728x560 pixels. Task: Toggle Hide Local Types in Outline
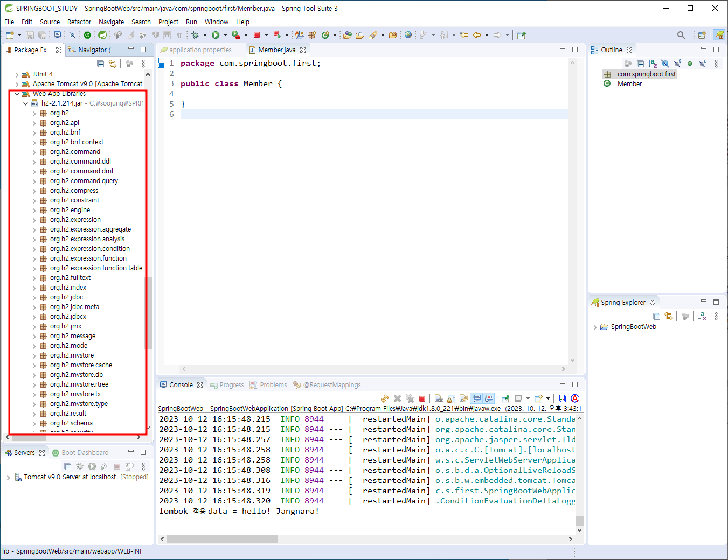point(702,64)
